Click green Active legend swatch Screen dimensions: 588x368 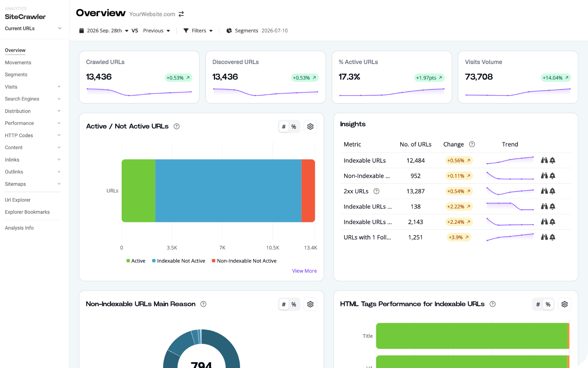pos(128,261)
